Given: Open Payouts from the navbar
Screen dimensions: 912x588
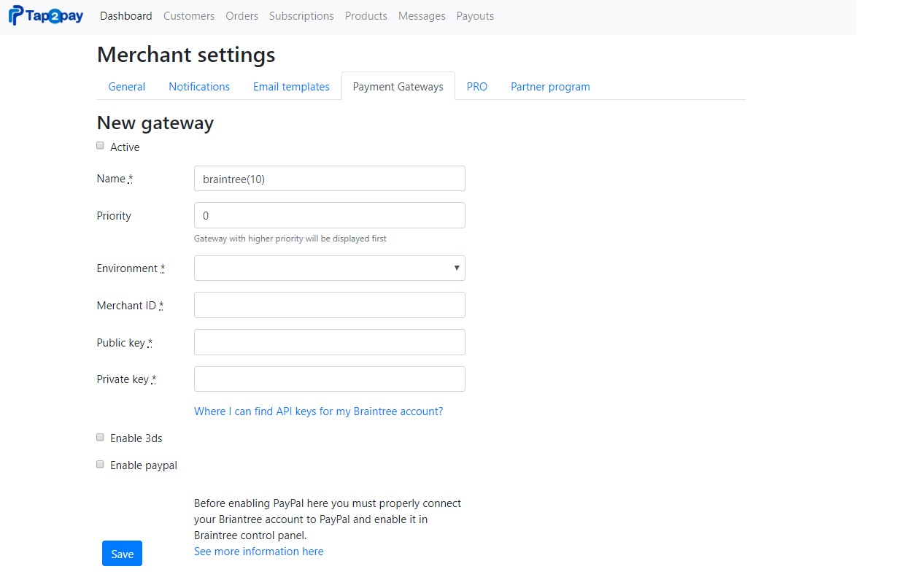Looking at the screenshot, I should [x=475, y=16].
